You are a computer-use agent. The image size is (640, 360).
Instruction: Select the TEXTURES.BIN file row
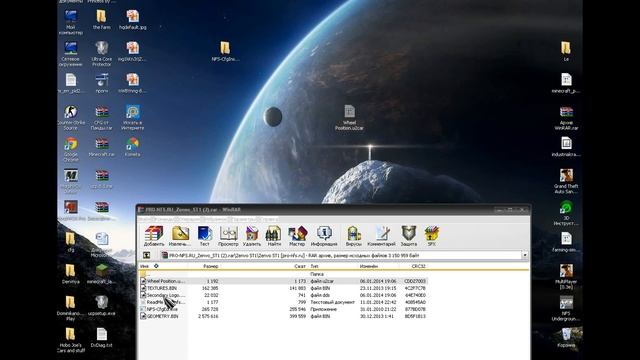click(284, 288)
